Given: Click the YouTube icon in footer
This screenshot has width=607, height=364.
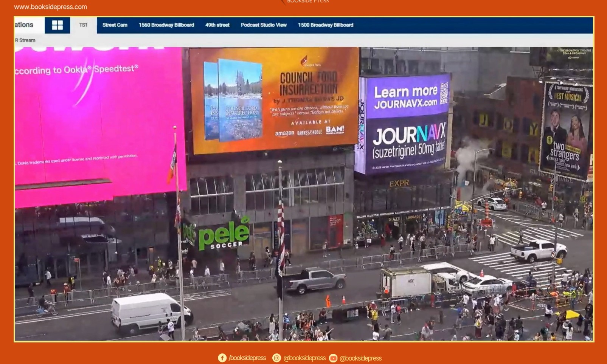Looking at the screenshot, I should click(x=333, y=358).
